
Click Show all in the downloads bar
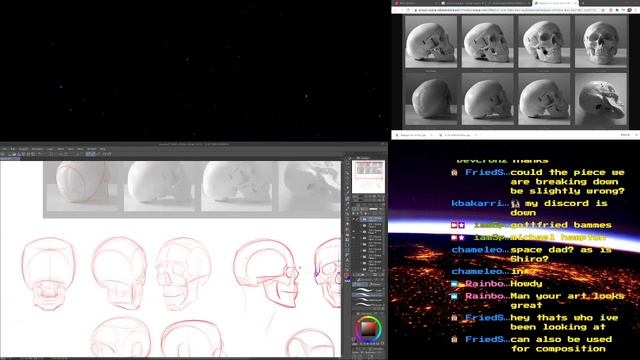625,135
